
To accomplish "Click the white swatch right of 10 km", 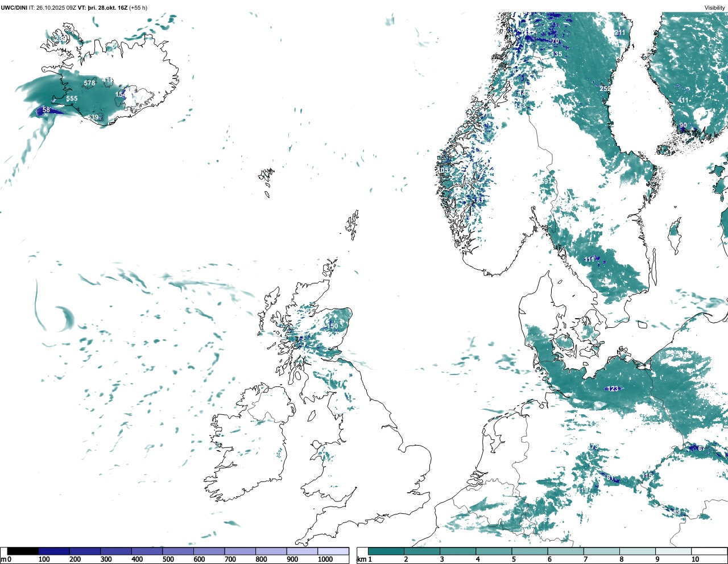I will (x=709, y=551).
